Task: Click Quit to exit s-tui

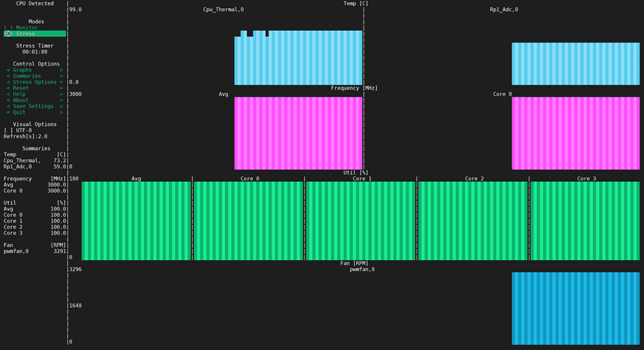Action: click(35, 112)
